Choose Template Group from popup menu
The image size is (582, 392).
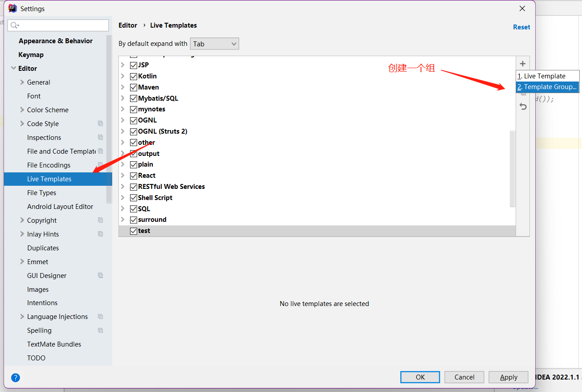click(547, 87)
